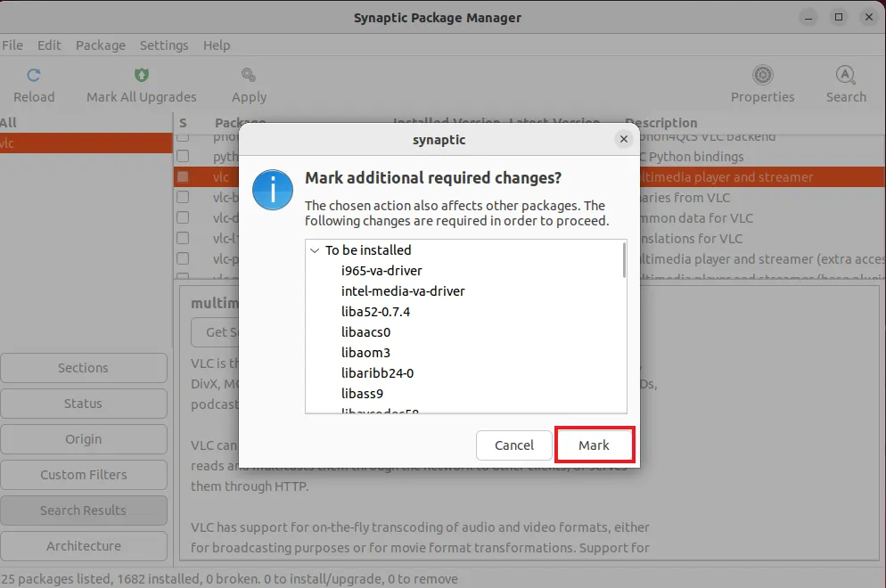
Task: Minimize the Synaptic Package Manager window
Action: click(x=808, y=18)
